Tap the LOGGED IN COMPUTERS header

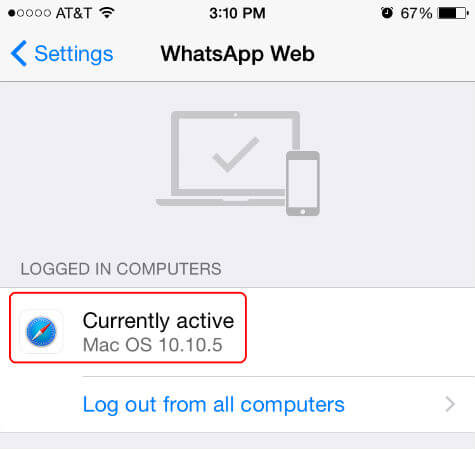tap(121, 269)
